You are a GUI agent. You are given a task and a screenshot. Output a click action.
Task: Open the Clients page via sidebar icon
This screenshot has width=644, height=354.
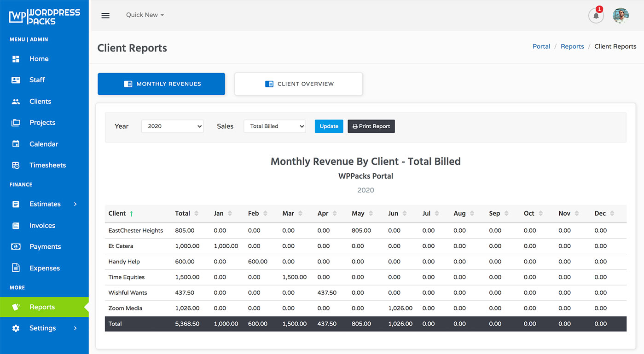[16, 101]
